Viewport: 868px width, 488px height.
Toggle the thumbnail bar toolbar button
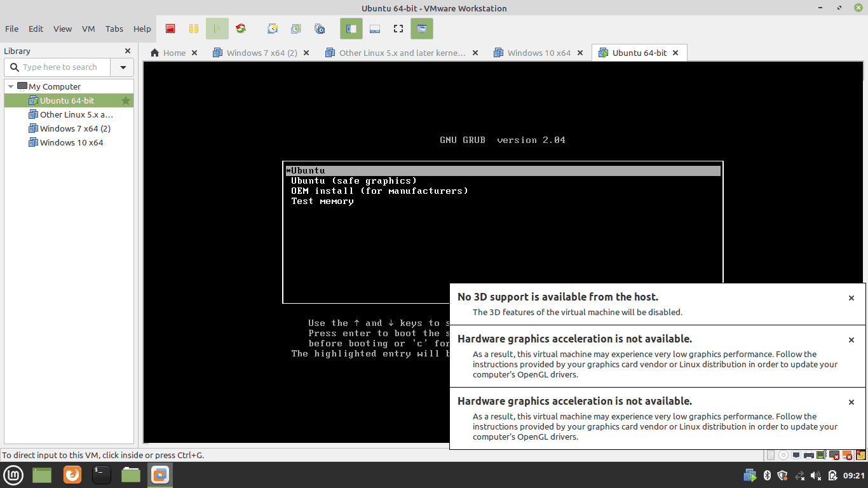pyautogui.click(x=375, y=29)
